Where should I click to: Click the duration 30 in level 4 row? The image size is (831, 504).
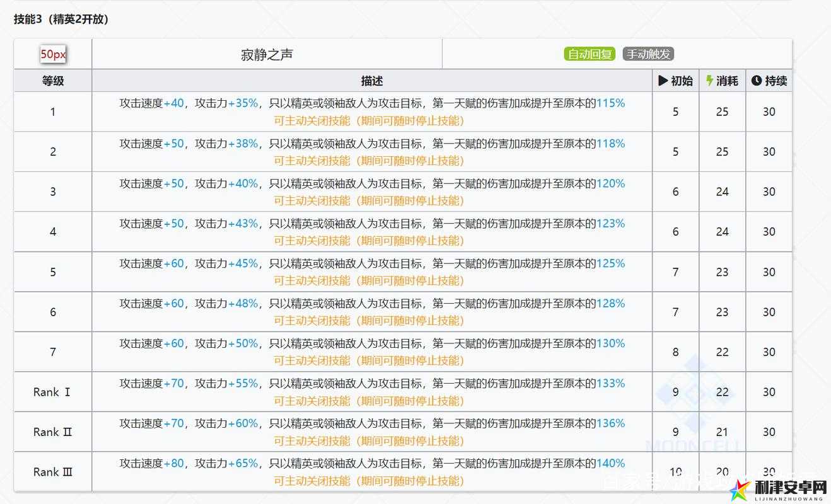(x=769, y=232)
